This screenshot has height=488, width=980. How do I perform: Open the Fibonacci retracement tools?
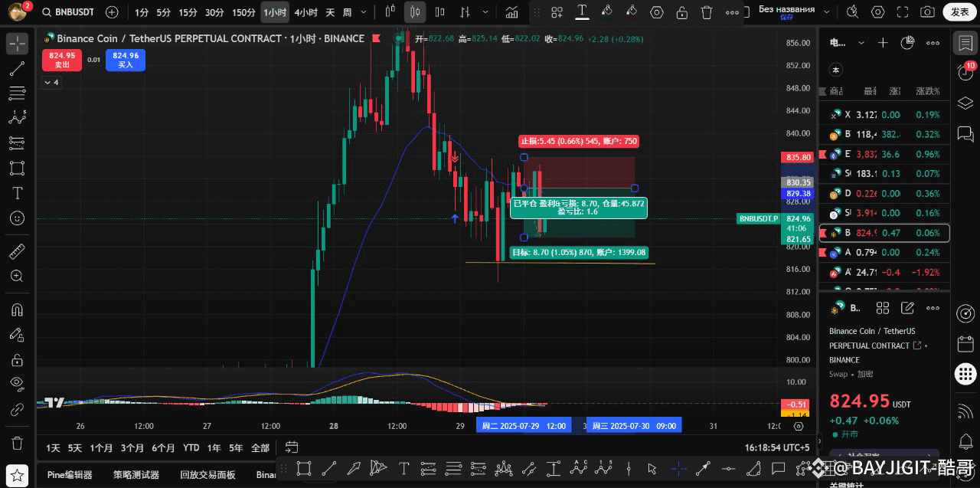[17, 93]
